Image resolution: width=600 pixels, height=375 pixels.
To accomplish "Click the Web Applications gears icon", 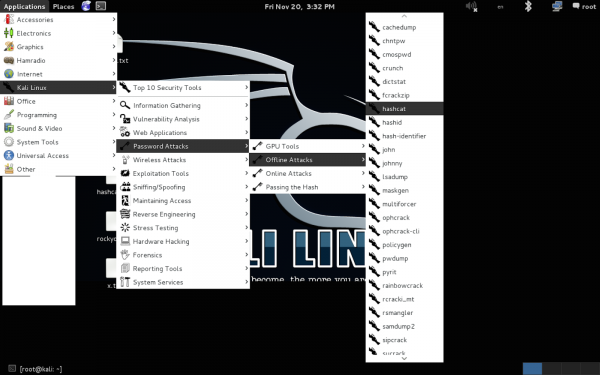I will pos(125,132).
